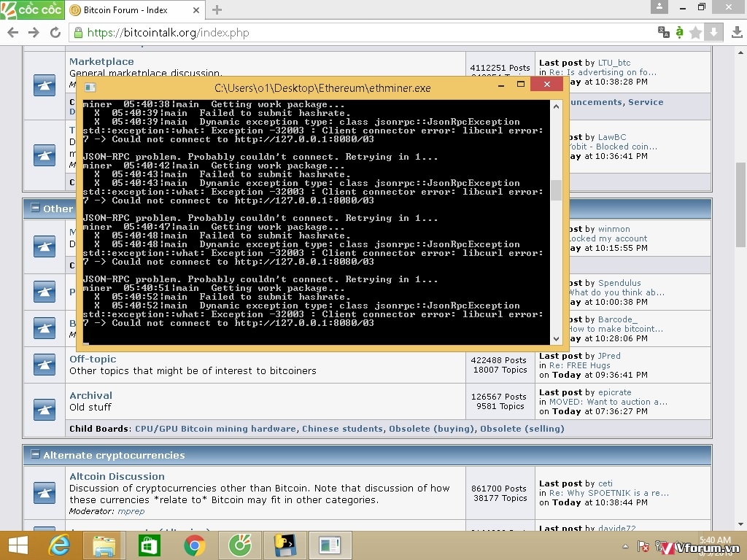This screenshot has height=560, width=747.
Task: Open File Explorer from the taskbar
Action: [104, 545]
